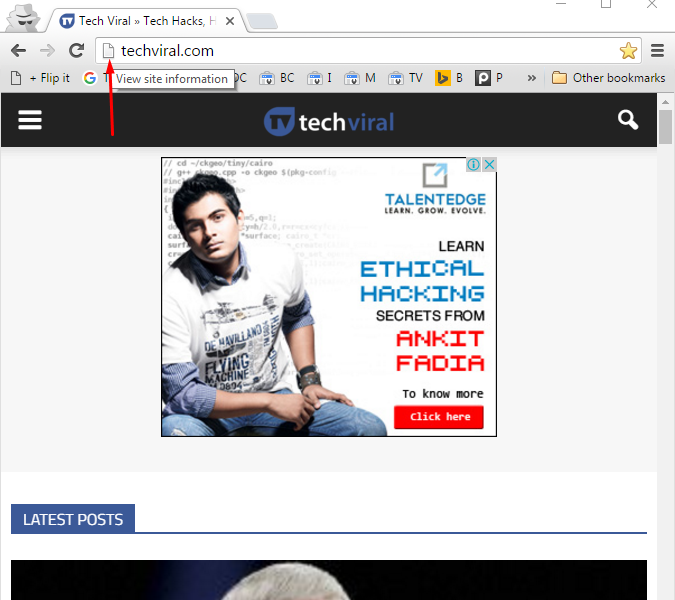Open a new tab with the blank tab button
The height and width of the screenshot is (600, 675).
pyautogui.click(x=261, y=21)
